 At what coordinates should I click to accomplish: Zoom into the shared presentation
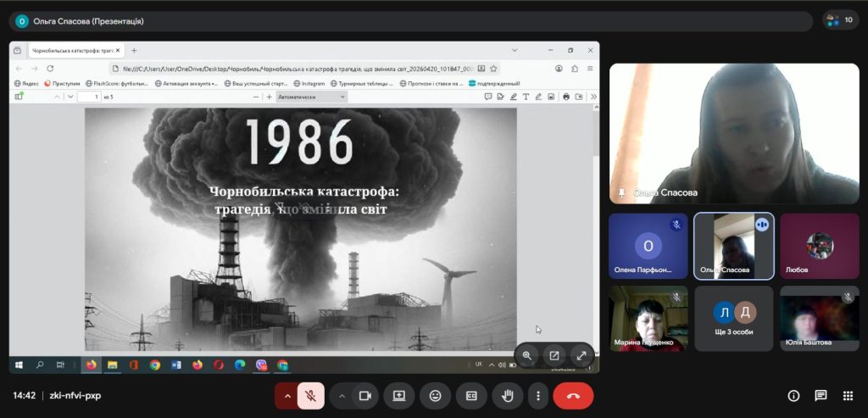coord(527,356)
